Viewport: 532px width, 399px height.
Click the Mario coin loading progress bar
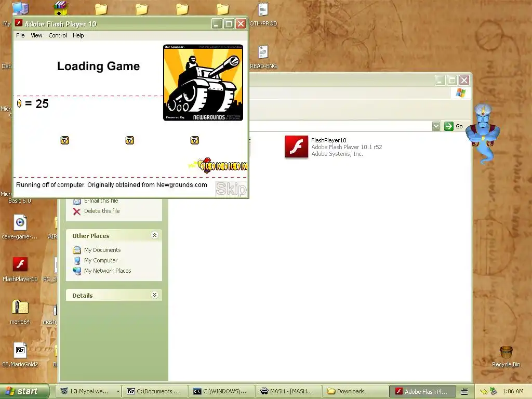tap(218, 166)
